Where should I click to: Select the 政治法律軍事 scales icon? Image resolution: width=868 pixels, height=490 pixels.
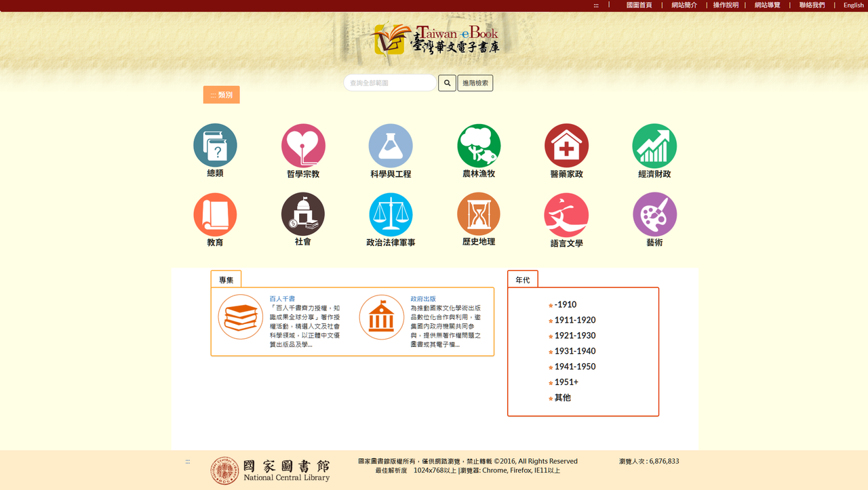point(391,214)
